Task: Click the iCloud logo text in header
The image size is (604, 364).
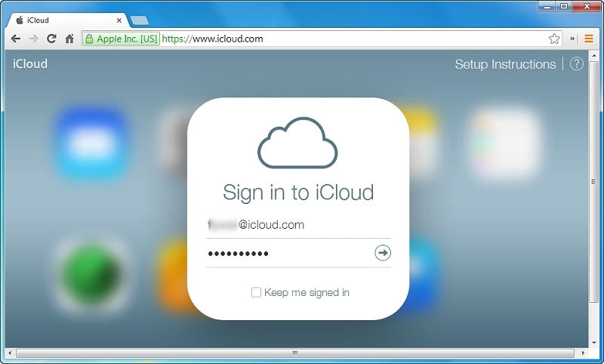Action: point(30,63)
